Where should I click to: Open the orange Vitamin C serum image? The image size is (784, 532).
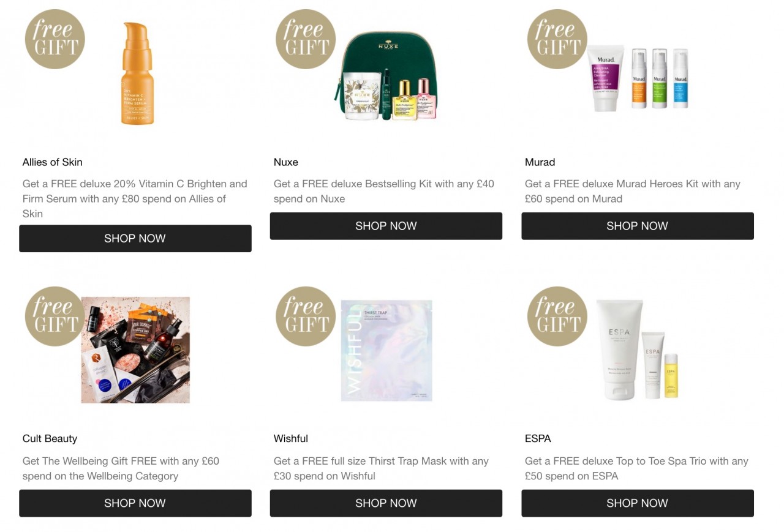pyautogui.click(x=137, y=73)
